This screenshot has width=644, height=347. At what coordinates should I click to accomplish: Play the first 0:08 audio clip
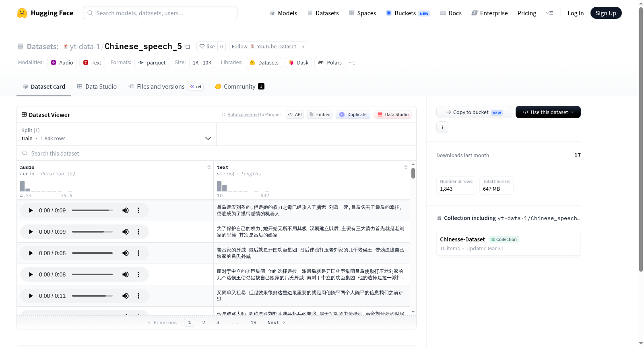click(x=31, y=253)
